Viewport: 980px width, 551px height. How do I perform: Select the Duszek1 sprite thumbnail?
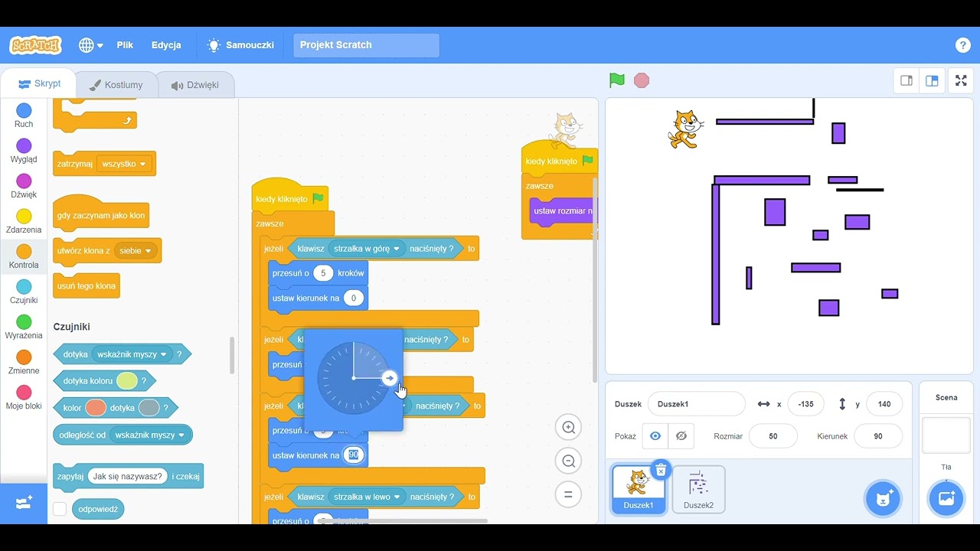638,489
